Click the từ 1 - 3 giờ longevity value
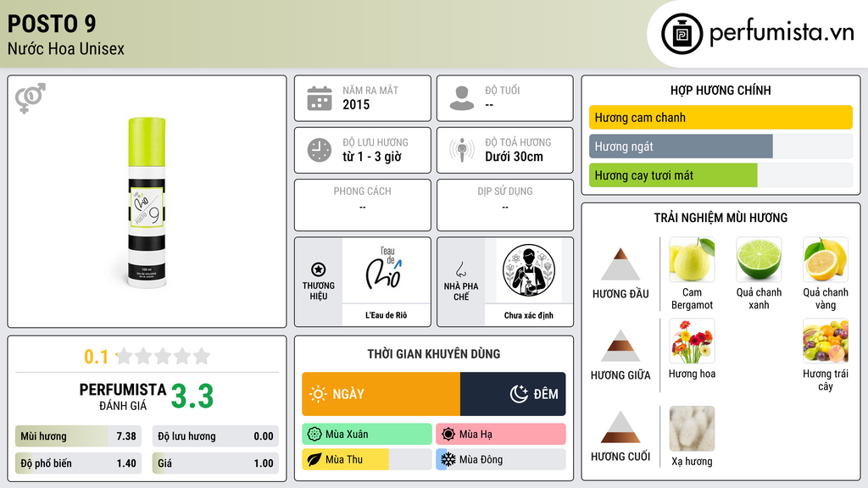The height and width of the screenshot is (488, 868). click(x=371, y=157)
